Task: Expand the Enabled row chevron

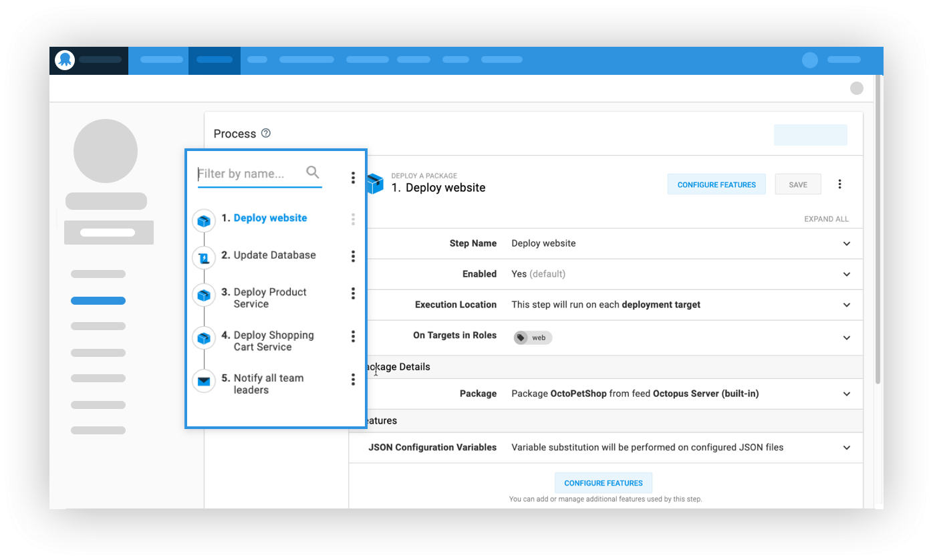Action: click(x=847, y=274)
